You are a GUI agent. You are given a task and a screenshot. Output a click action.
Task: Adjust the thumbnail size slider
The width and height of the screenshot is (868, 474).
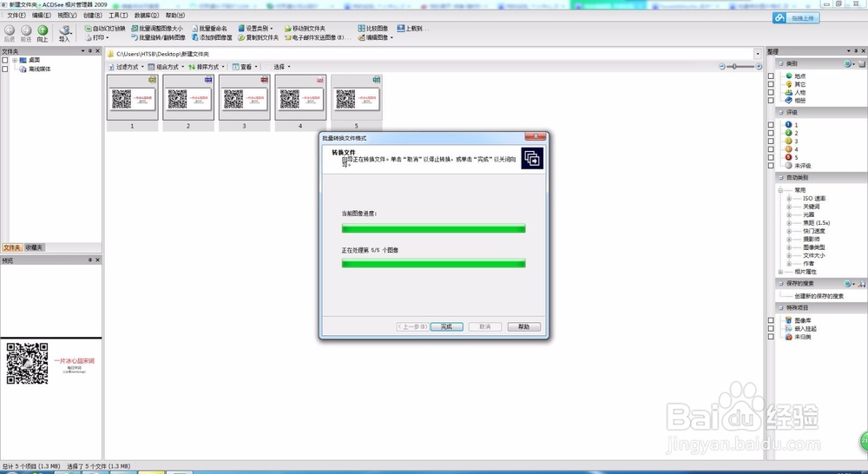coord(740,67)
